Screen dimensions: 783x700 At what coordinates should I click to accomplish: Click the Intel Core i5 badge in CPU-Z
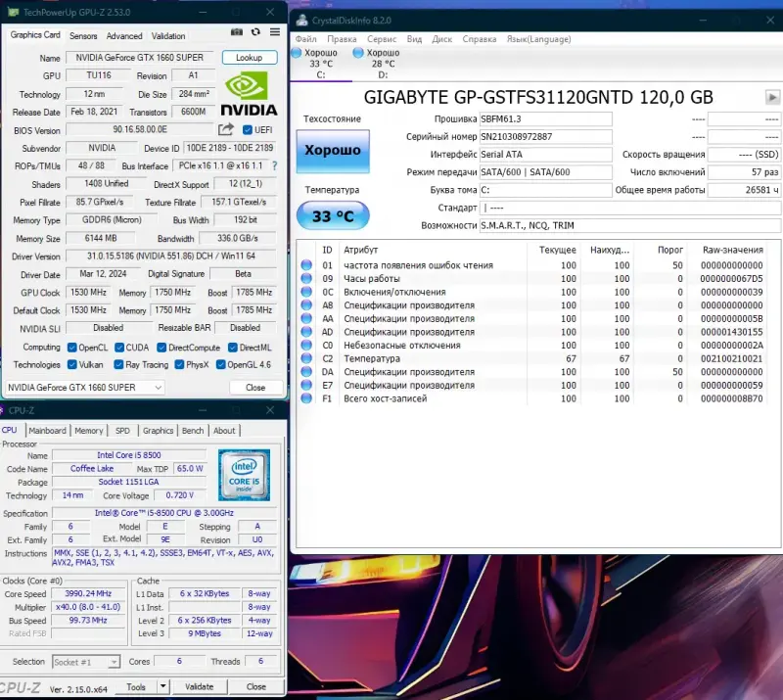pos(244,477)
